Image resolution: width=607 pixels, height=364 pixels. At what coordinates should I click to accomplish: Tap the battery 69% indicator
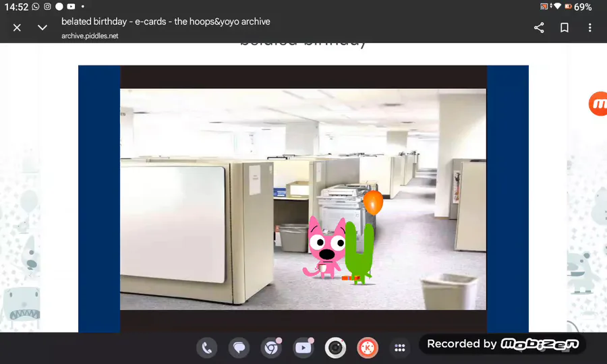coord(578,7)
